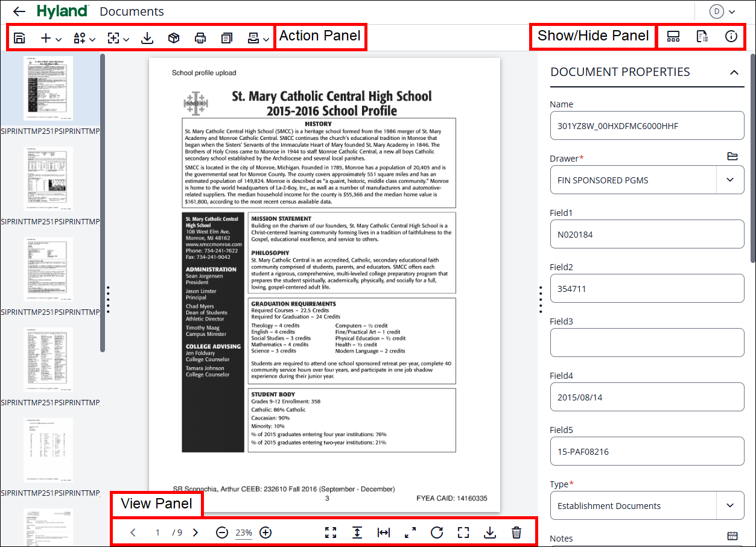Open the bracketed-plus capture dropdown
756x547 pixels.
[x=118, y=38]
